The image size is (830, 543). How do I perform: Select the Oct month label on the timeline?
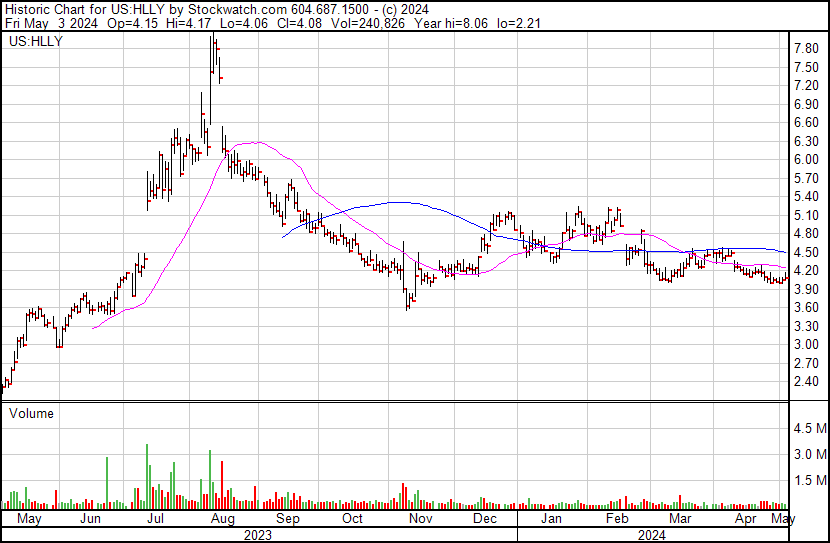point(352,520)
